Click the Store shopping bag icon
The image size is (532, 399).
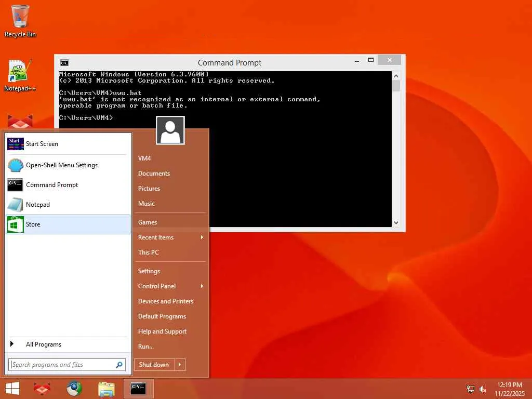click(16, 224)
